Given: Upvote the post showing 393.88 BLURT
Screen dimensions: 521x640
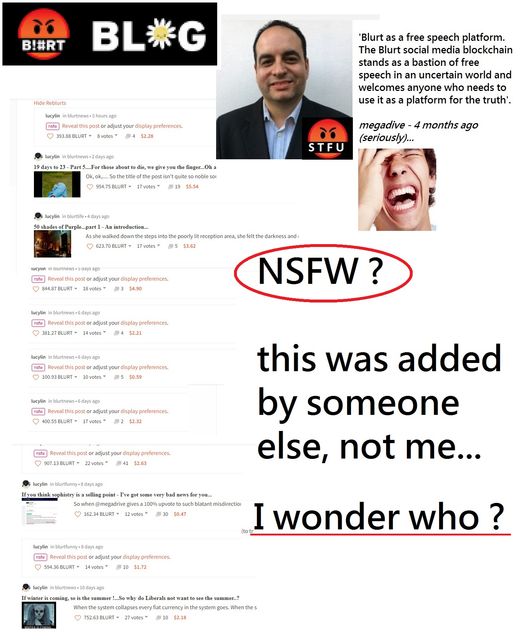Looking at the screenshot, I should [50, 136].
